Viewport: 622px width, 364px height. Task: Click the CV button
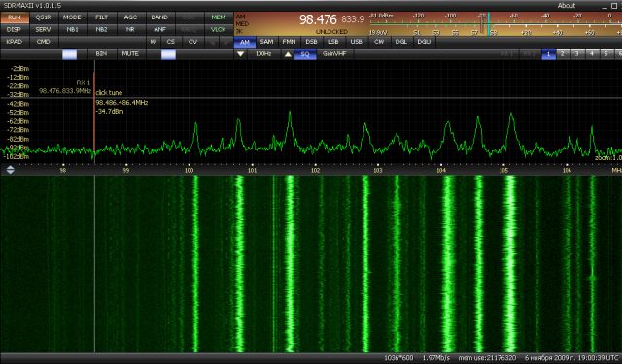click(x=193, y=42)
